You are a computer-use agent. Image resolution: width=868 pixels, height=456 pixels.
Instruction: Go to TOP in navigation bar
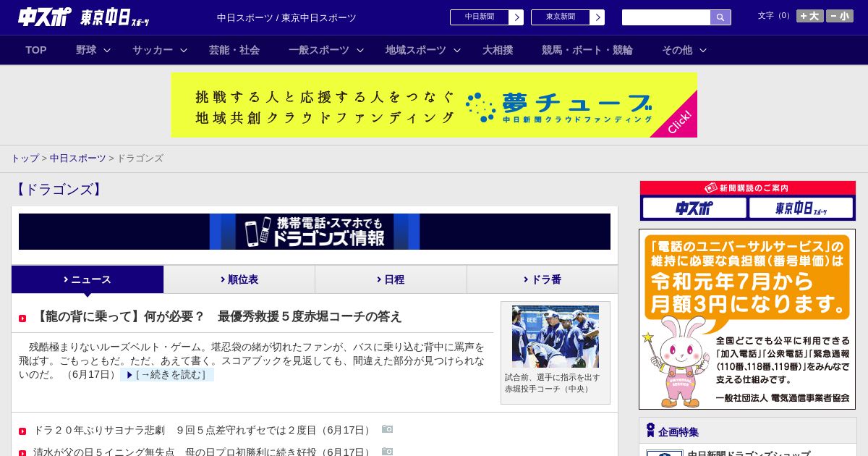(36, 50)
